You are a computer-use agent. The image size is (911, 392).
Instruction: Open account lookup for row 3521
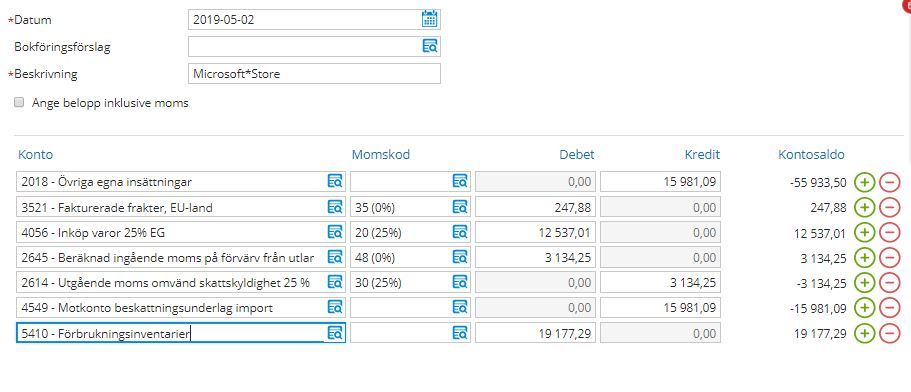[x=335, y=207]
